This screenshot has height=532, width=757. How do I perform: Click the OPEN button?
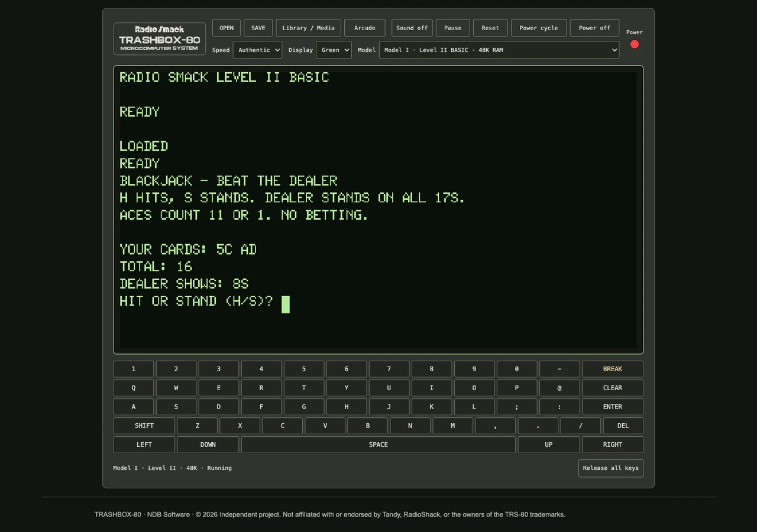(227, 28)
